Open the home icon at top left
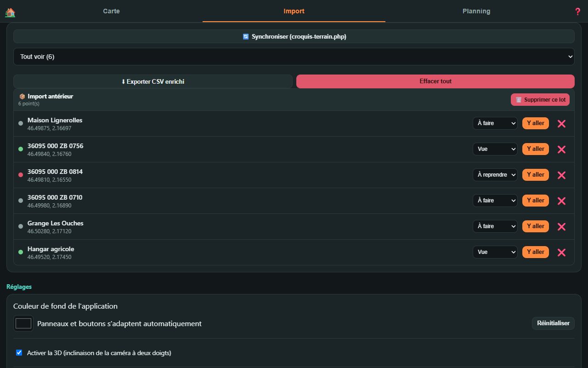The width and height of the screenshot is (588, 368). [x=10, y=12]
